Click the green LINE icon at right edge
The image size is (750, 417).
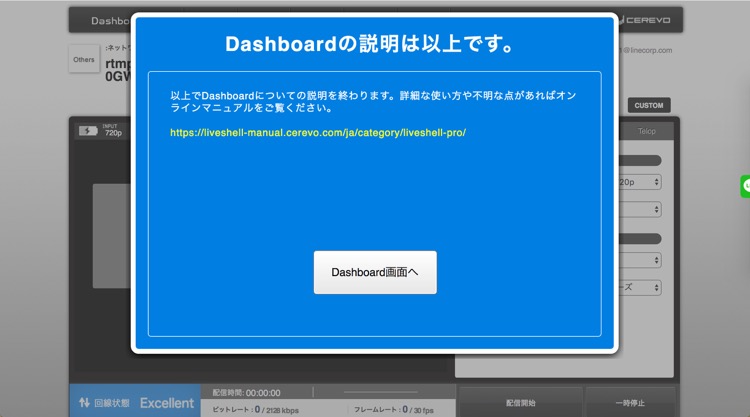[x=745, y=186]
